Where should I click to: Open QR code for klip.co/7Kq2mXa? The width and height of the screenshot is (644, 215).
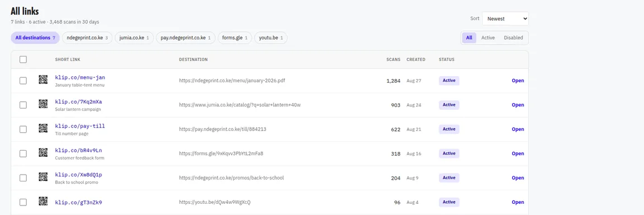pos(43,104)
